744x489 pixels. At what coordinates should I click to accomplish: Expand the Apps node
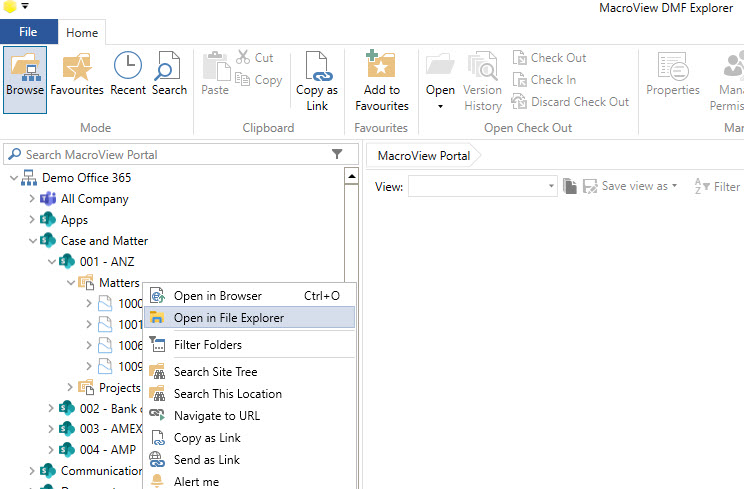pyautogui.click(x=32, y=219)
